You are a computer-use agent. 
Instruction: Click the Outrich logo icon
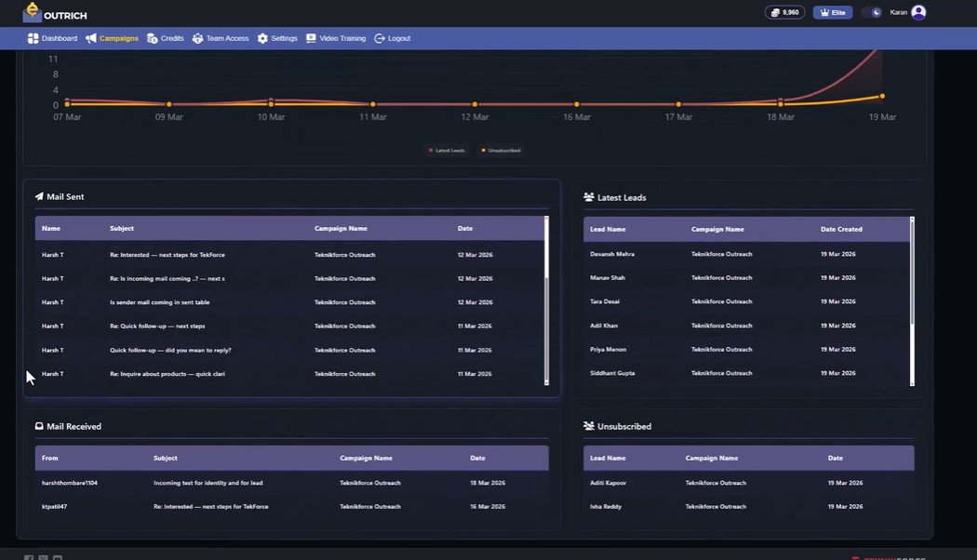(32, 12)
